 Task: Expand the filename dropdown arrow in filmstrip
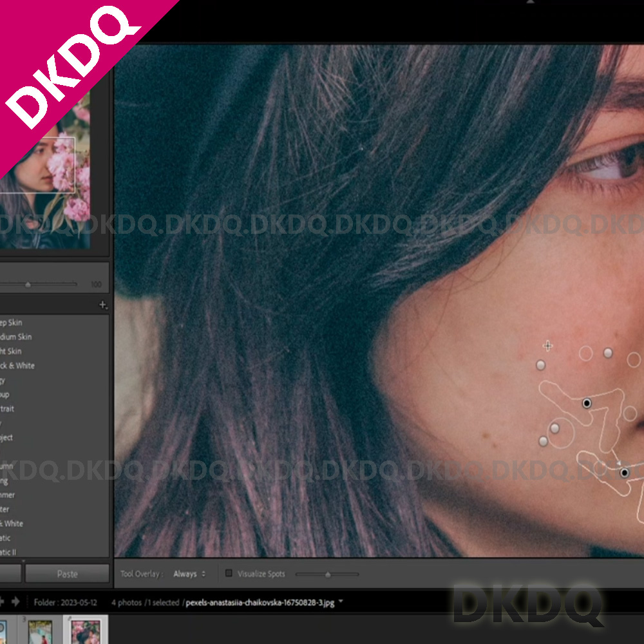(x=341, y=602)
